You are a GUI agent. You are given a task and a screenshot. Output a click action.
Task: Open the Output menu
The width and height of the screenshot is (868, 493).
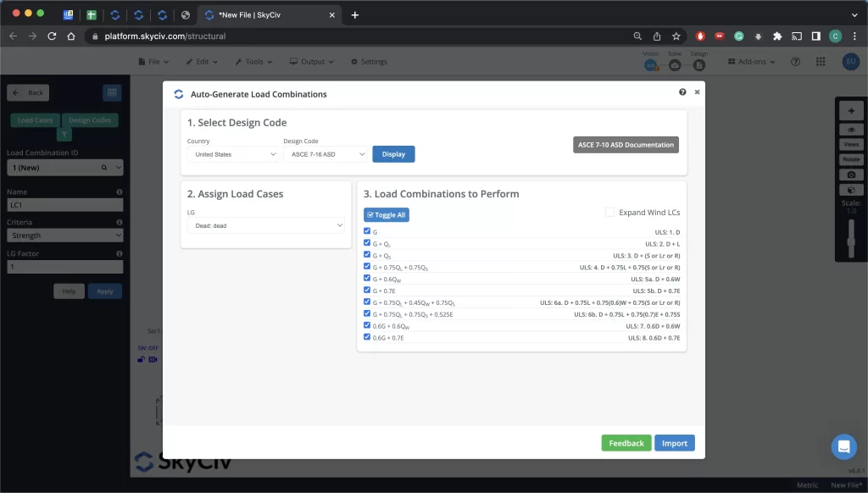tap(312, 62)
